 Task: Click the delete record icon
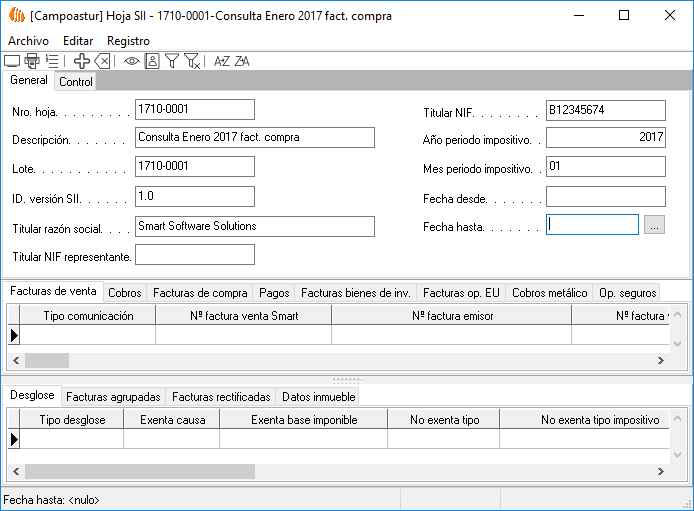102,61
